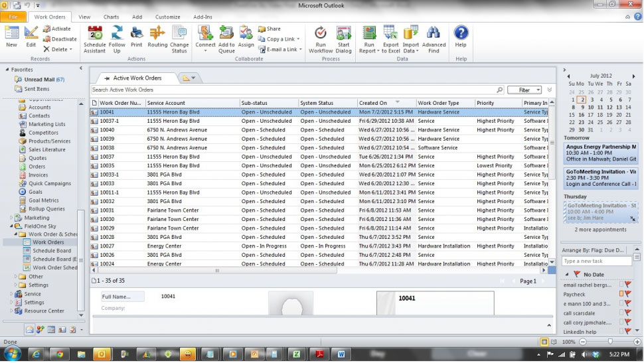The height and width of the screenshot is (363, 644).
Task: Click the zoom out minus button
Action: [583, 342]
